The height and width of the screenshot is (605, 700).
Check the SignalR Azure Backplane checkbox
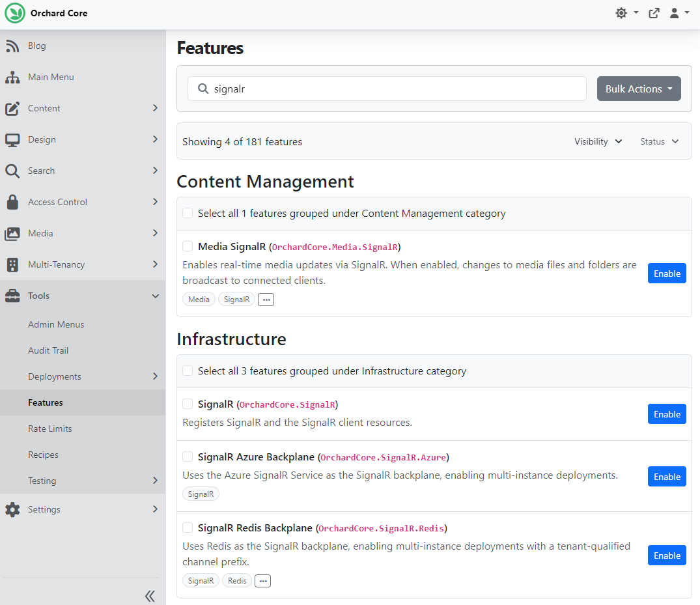(188, 457)
